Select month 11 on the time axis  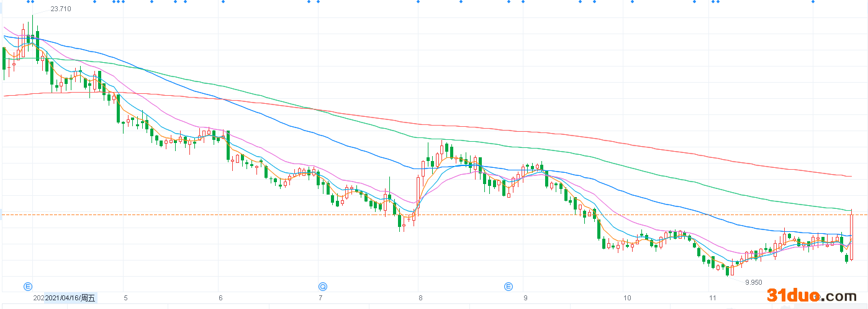[712, 298]
